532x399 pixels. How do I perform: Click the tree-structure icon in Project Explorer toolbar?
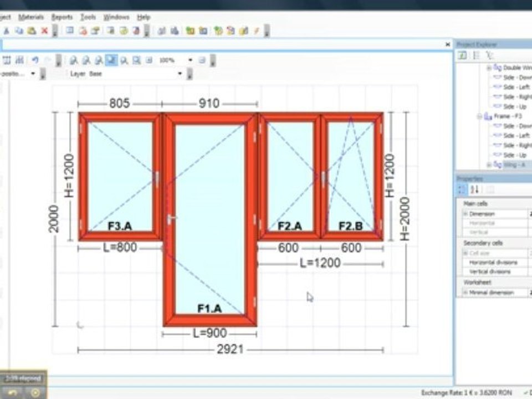coord(489,55)
